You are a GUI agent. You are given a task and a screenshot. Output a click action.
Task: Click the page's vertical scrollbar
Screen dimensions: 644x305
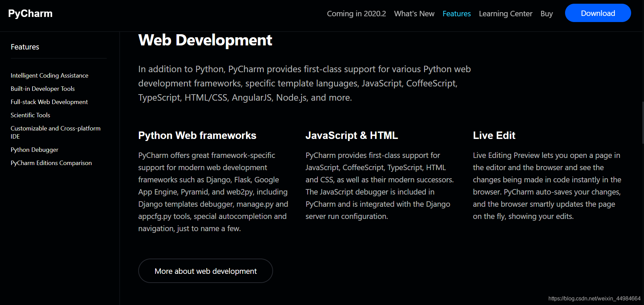click(643, 123)
